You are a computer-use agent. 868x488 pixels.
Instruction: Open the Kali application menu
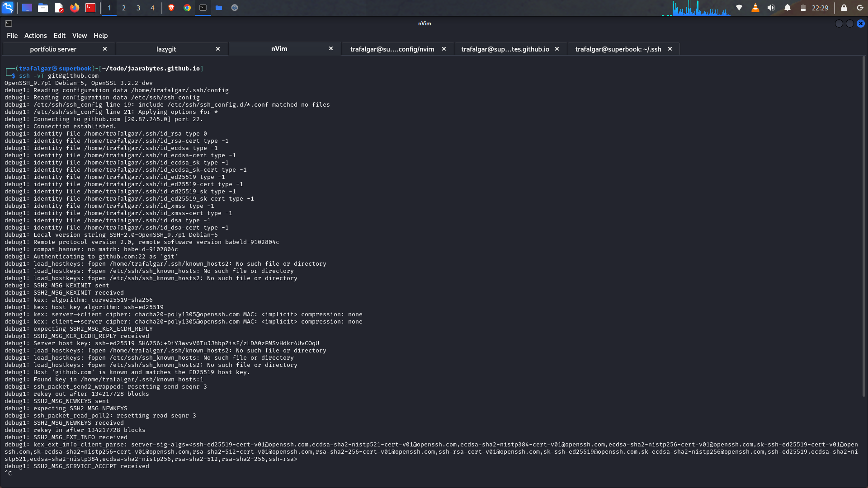click(x=8, y=8)
